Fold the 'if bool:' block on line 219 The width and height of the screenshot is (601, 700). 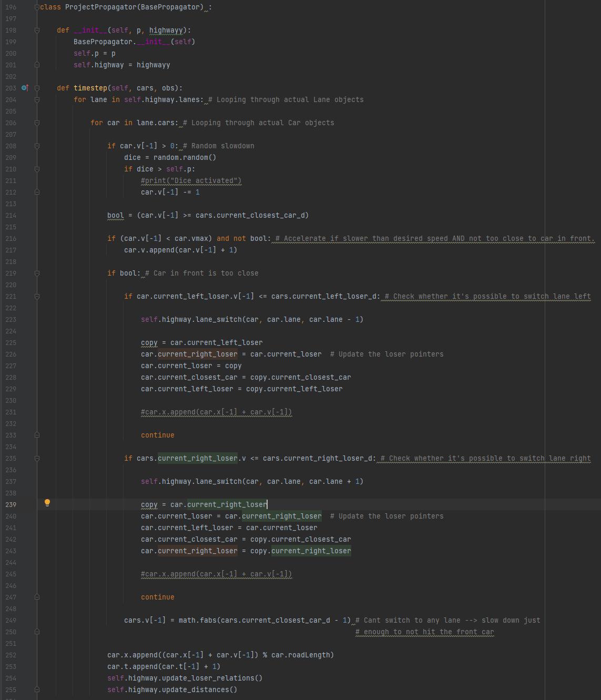point(37,273)
